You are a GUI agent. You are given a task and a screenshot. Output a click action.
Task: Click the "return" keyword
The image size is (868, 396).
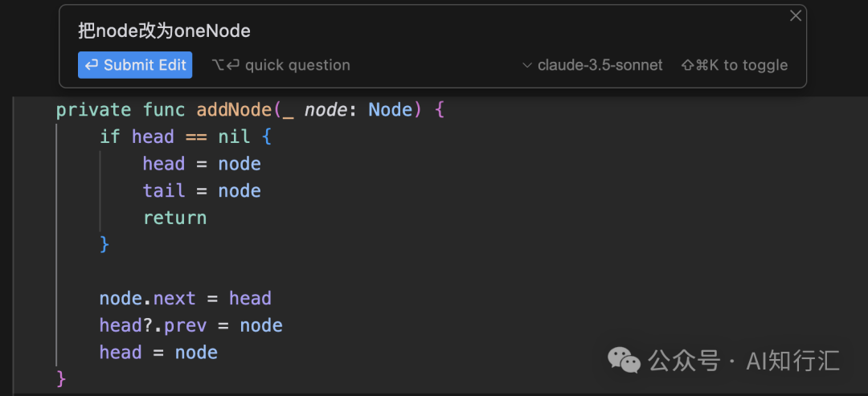[x=174, y=218]
